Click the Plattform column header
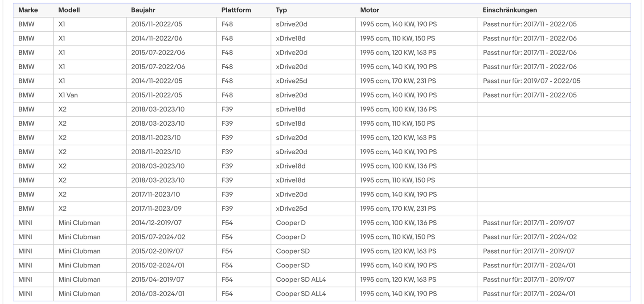644x304 pixels. 236,10
